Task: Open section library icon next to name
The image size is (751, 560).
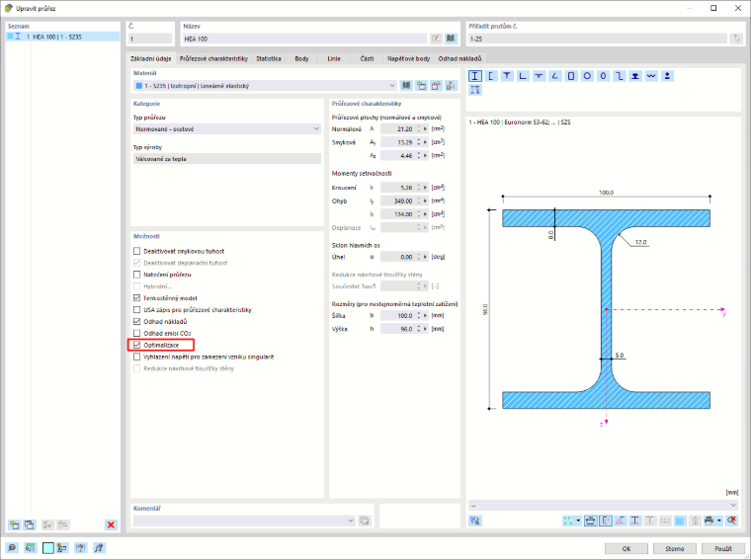Action: [x=451, y=39]
